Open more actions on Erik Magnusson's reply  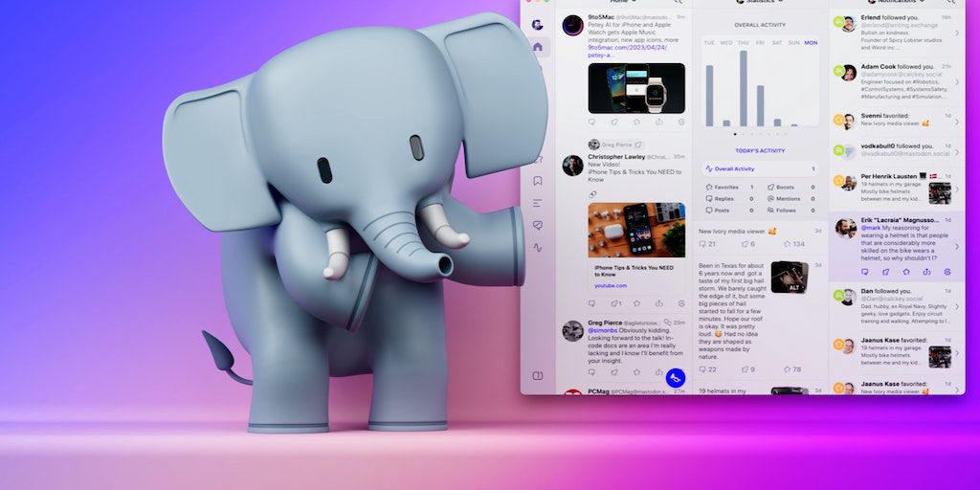947,272
